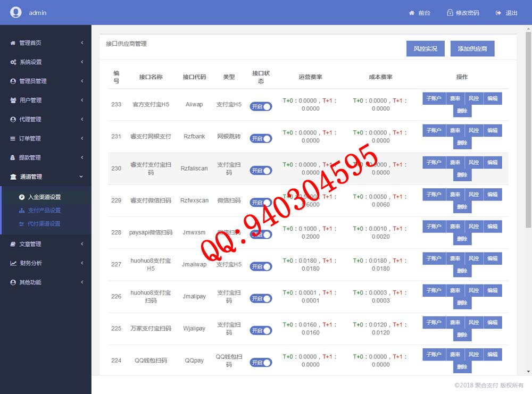Click the 代理管理 user icon
Viewport: 532px width, 394px height.
13,119
